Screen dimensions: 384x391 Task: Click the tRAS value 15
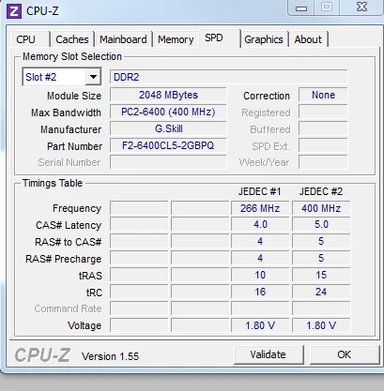tap(321, 275)
